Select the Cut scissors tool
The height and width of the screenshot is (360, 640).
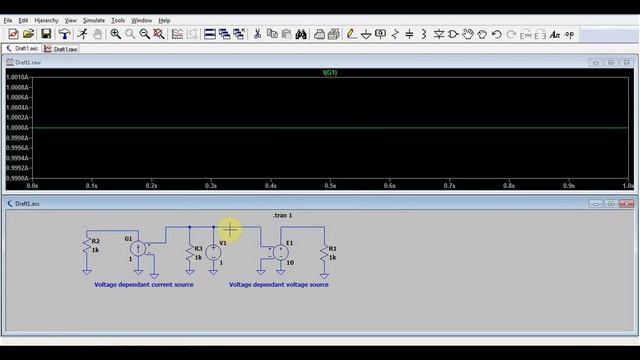tap(257, 34)
